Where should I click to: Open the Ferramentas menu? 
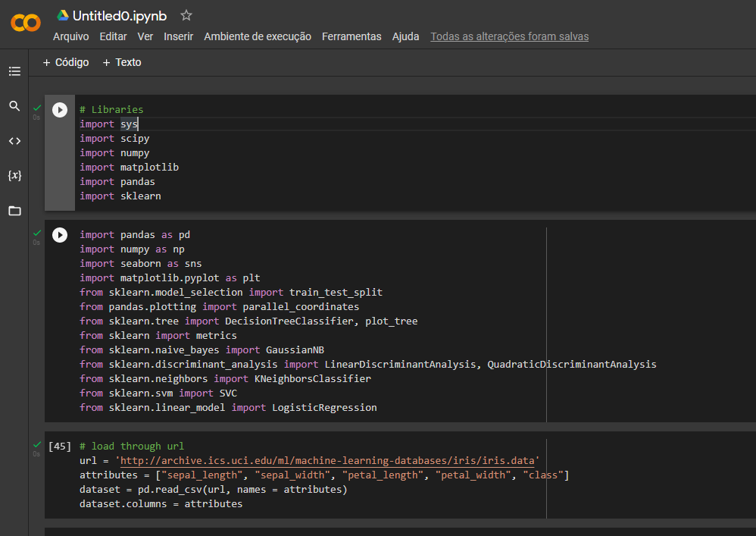coord(351,36)
